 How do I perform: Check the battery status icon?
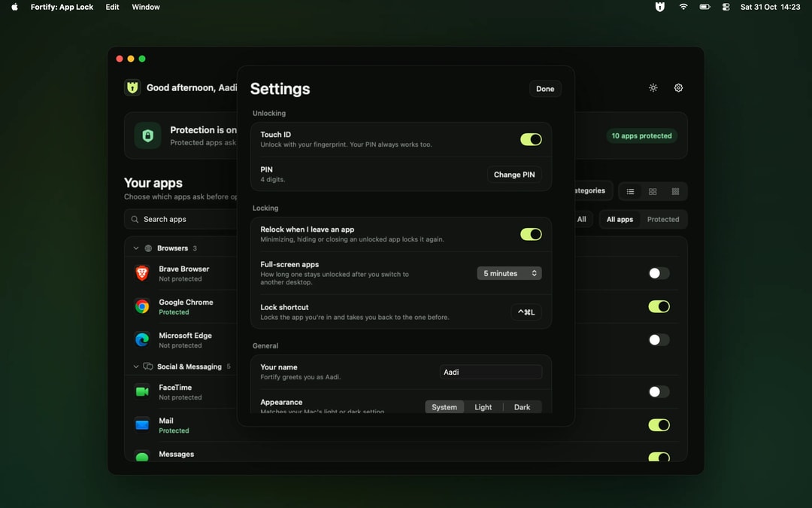[704, 7]
